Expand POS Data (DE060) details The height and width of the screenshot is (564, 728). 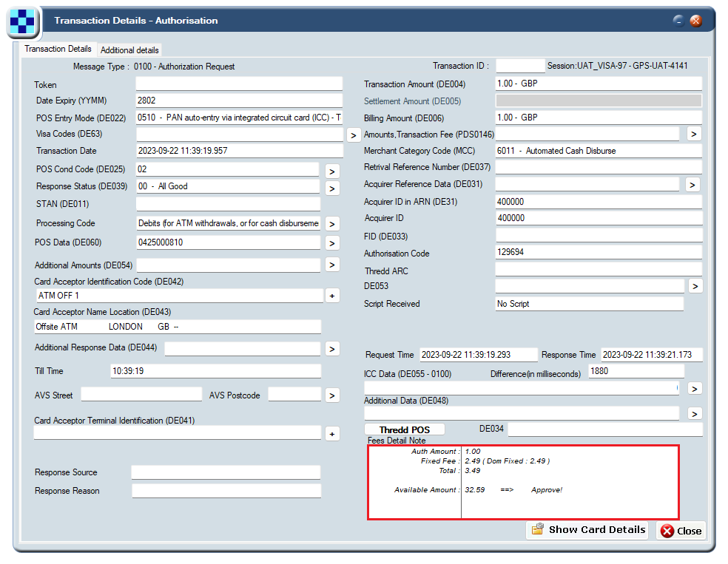pos(332,243)
